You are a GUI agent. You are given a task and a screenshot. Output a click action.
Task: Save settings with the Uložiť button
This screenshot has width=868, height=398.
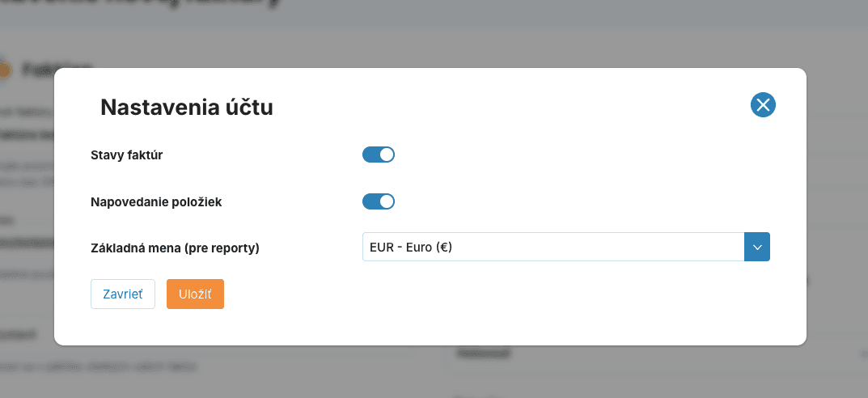pos(195,294)
